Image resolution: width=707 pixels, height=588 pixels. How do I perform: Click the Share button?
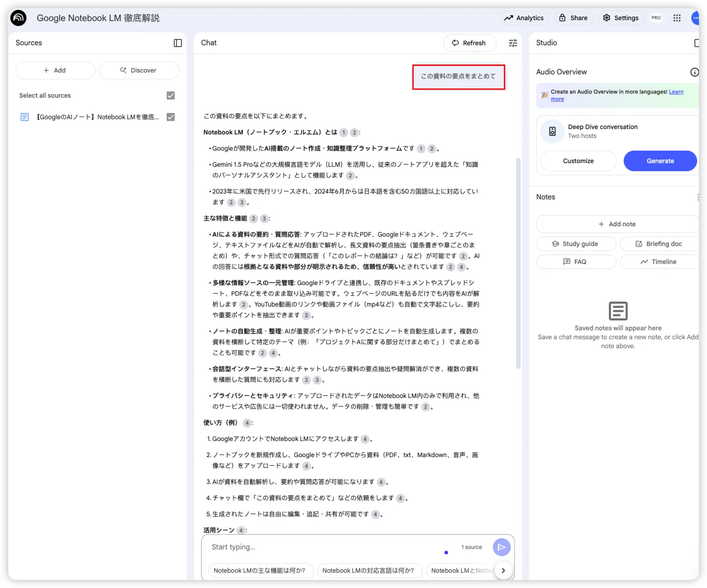[x=573, y=18]
